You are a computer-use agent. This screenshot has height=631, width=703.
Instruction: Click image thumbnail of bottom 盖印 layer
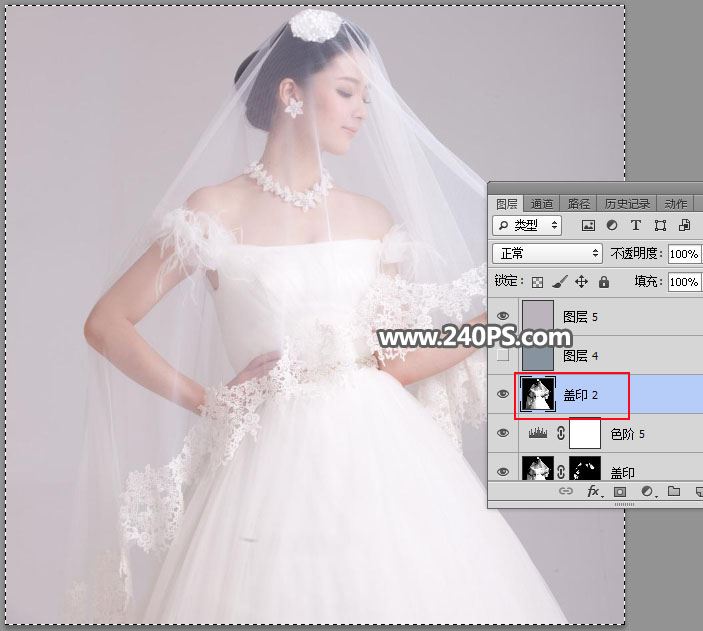pos(538,468)
